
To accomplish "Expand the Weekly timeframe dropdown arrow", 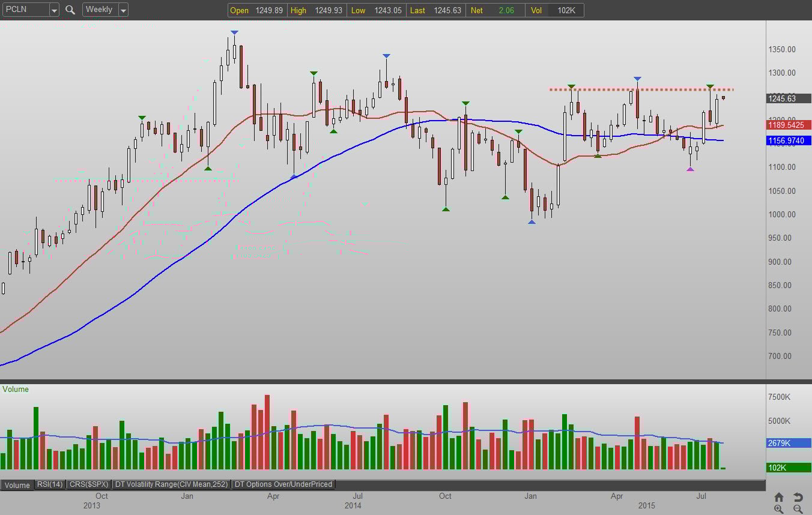I will (x=123, y=10).
